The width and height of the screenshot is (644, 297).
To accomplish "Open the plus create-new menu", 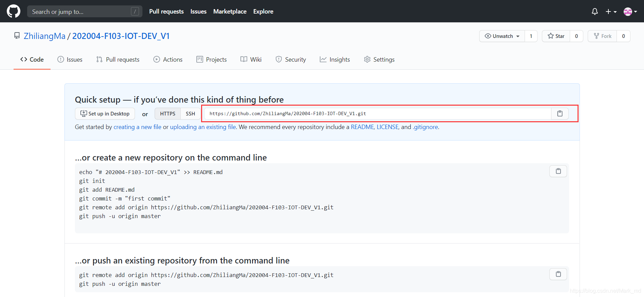I will tap(611, 12).
